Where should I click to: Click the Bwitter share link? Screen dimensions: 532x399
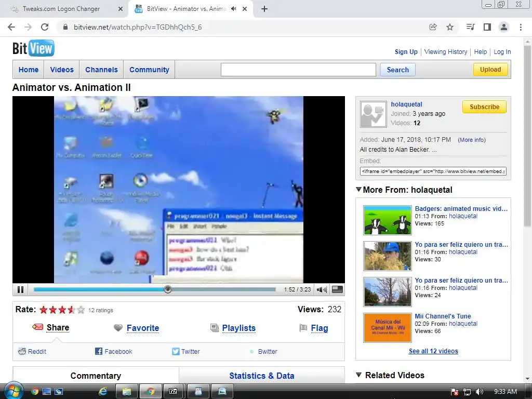(268, 352)
